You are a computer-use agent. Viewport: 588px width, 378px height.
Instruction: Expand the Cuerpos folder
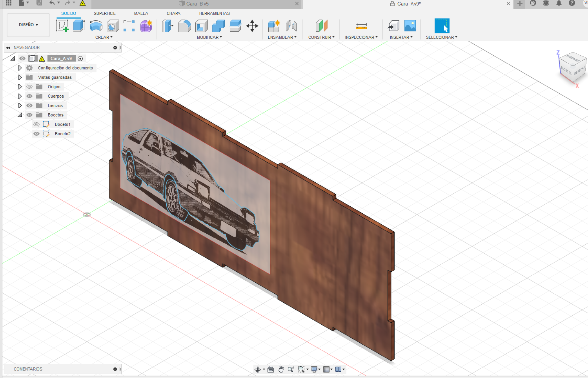20,96
